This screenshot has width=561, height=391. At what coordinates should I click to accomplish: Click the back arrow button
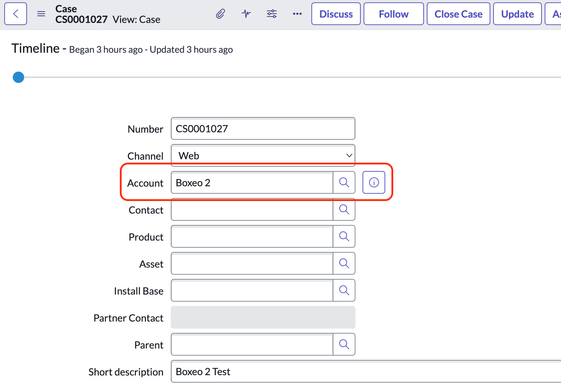[x=15, y=14]
